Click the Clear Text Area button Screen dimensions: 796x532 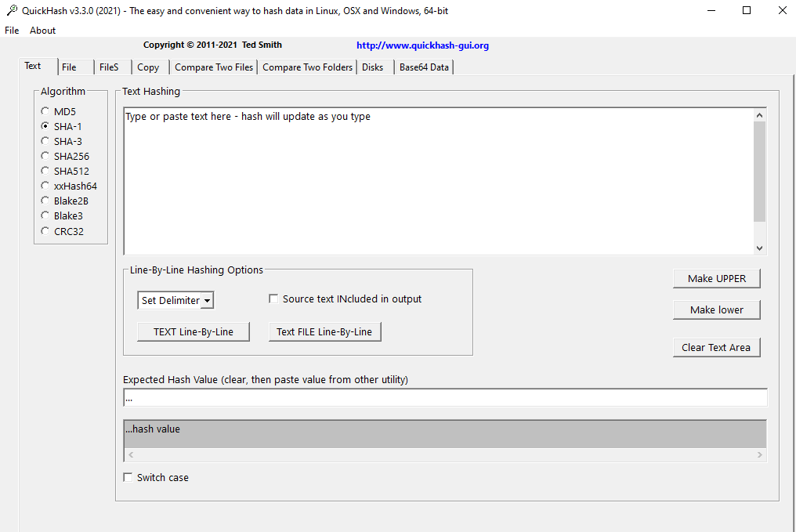click(x=717, y=348)
